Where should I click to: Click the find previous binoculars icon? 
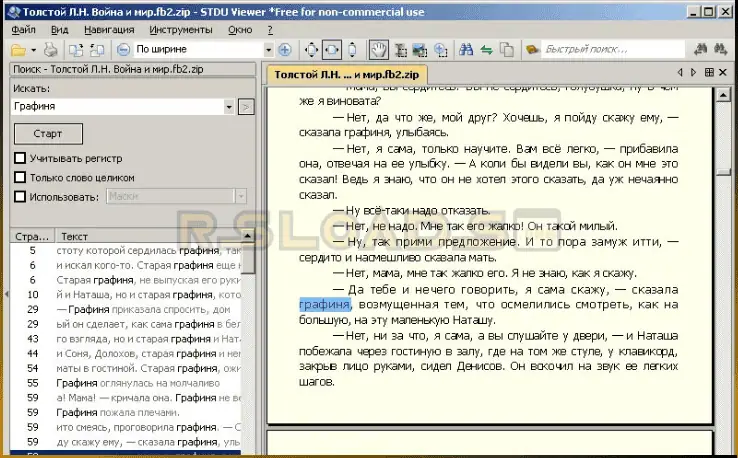click(x=700, y=49)
